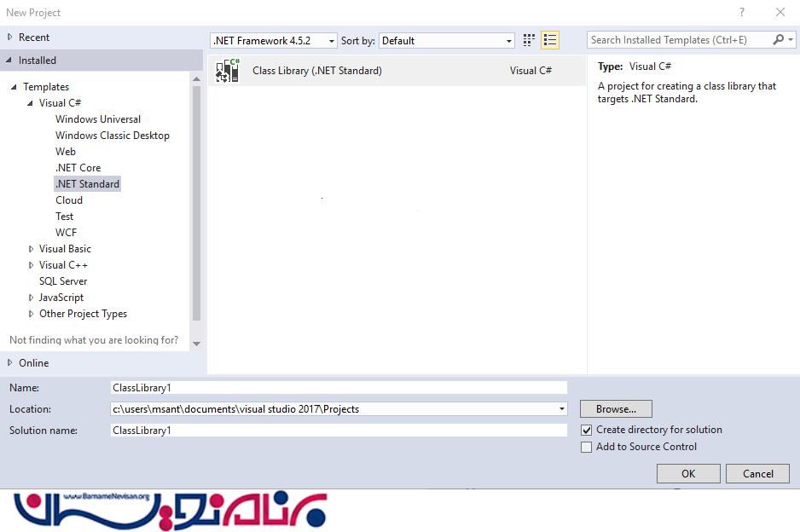Expand the Visual Basic node

click(x=31, y=249)
